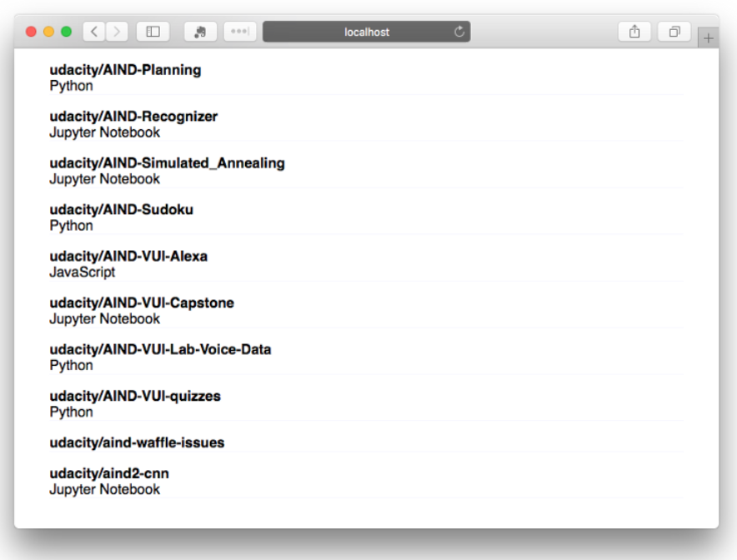
Task: Select udacity/AIND-VUI-Capstone repository title
Action: pyautogui.click(x=142, y=302)
